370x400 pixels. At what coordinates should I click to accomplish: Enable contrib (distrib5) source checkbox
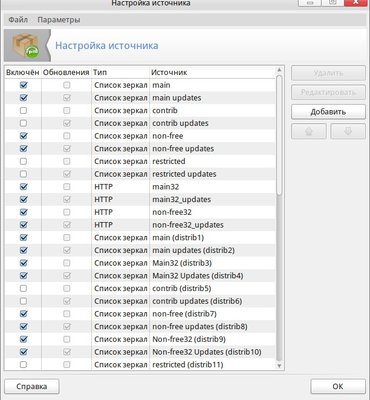(x=23, y=288)
